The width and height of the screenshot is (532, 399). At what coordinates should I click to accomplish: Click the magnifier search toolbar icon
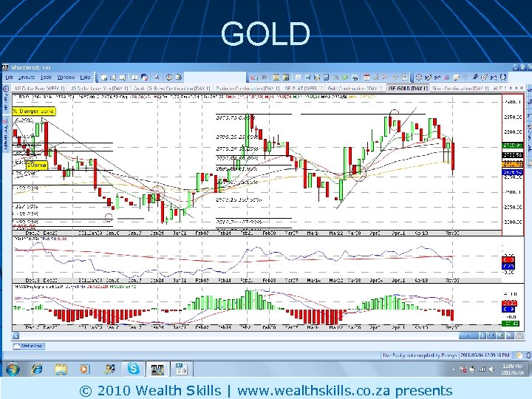tap(157, 78)
